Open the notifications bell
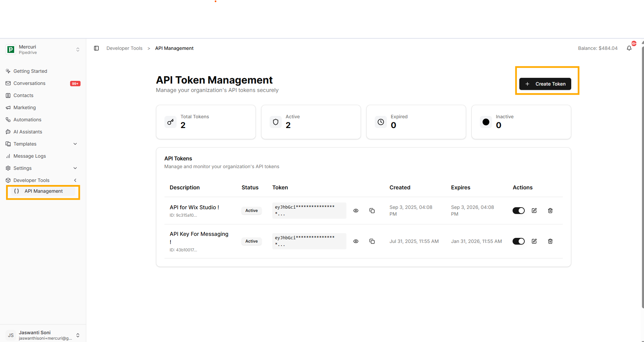Viewport: 644px width, 342px height. (629, 48)
